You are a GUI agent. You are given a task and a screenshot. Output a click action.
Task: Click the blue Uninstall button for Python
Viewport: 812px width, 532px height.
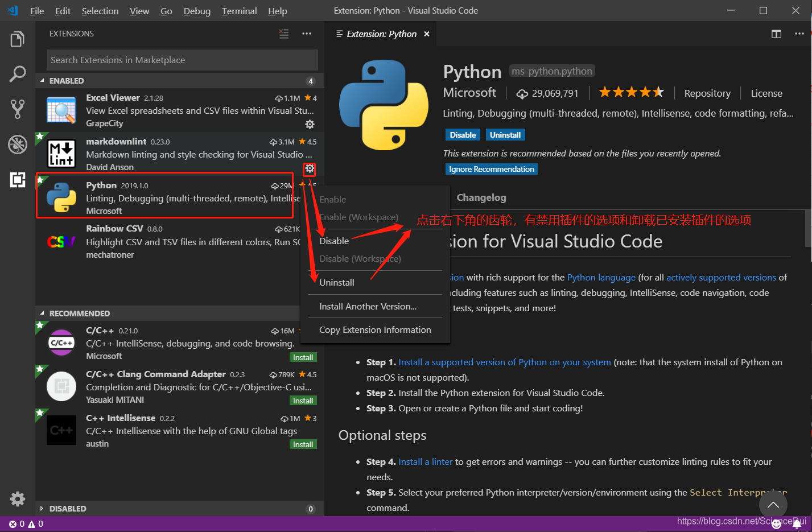(x=505, y=135)
